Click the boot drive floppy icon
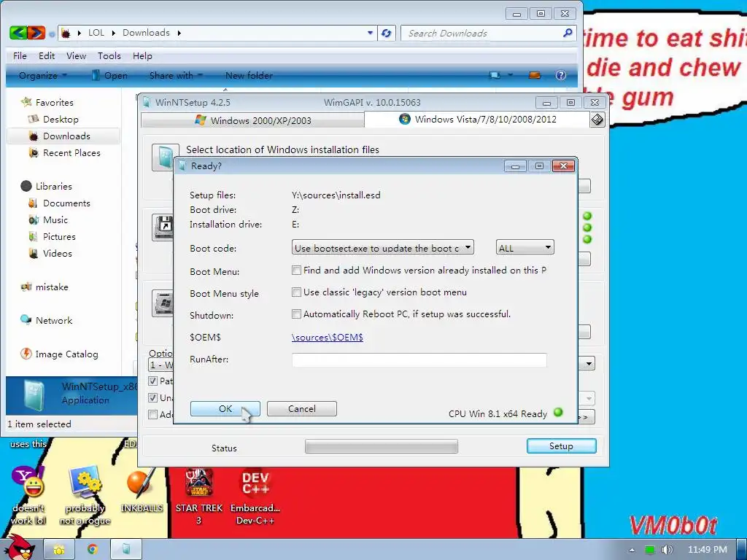747x560 pixels. (x=163, y=227)
